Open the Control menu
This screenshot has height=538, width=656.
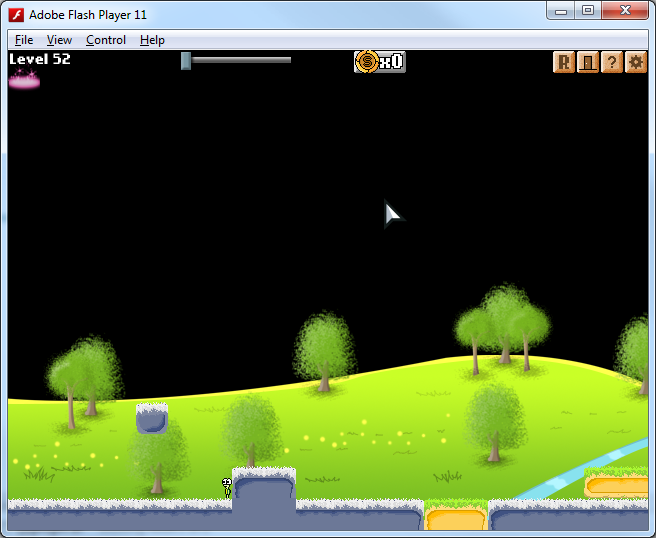106,40
